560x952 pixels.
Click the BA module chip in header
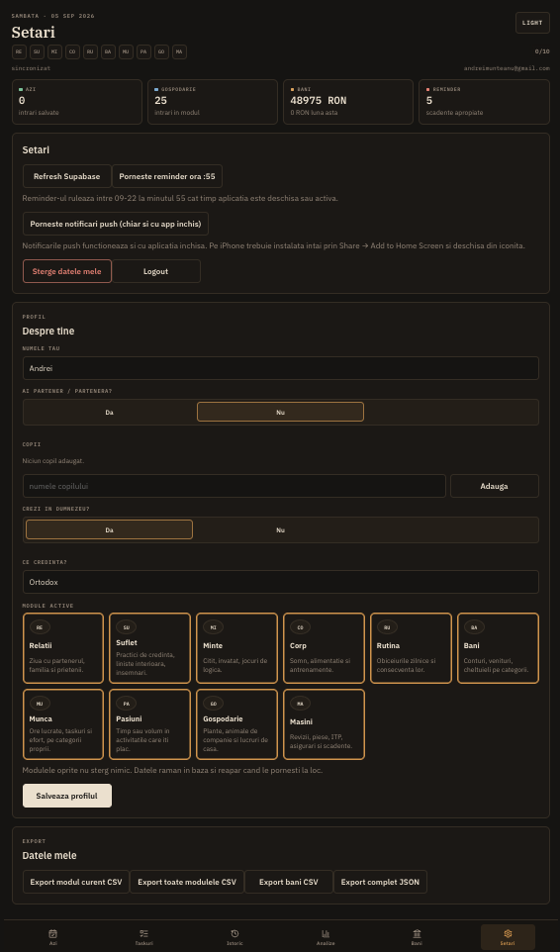click(108, 52)
